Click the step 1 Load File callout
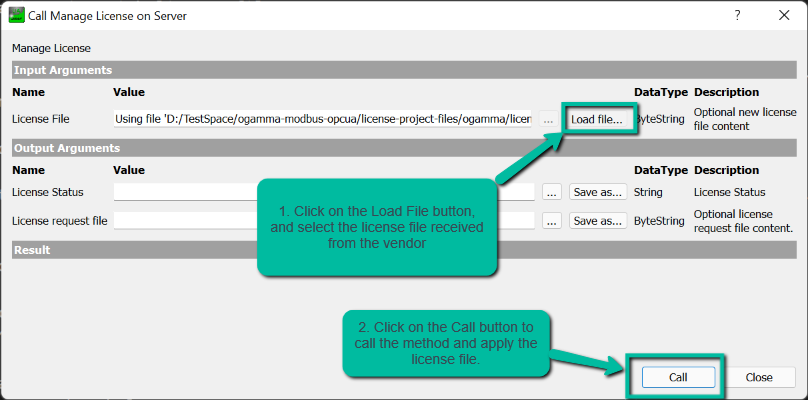Viewport: 808px width, 400px height. tap(378, 227)
